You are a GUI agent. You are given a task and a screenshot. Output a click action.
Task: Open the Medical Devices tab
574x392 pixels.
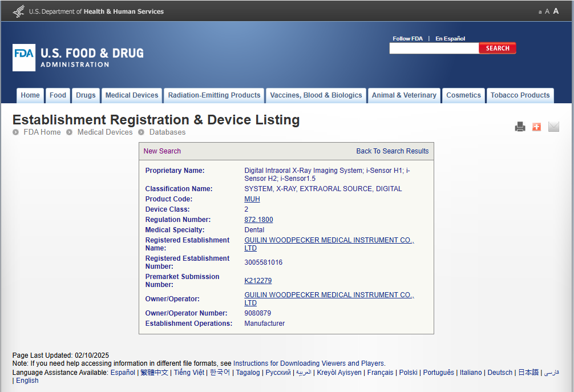tap(132, 95)
